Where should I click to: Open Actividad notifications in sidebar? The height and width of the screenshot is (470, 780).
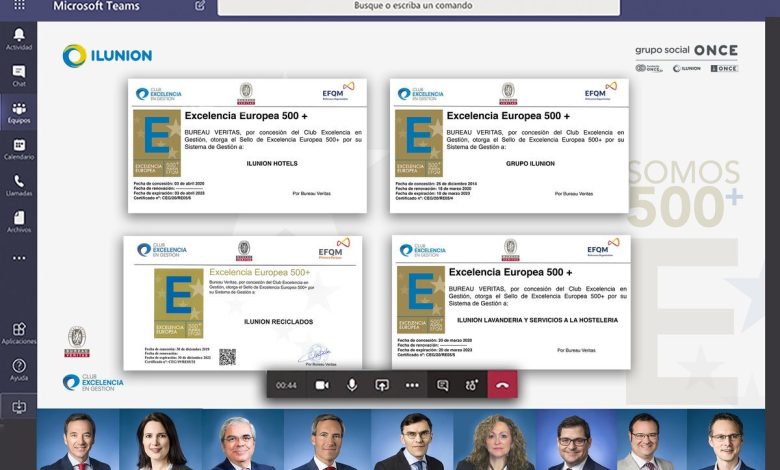[19, 39]
